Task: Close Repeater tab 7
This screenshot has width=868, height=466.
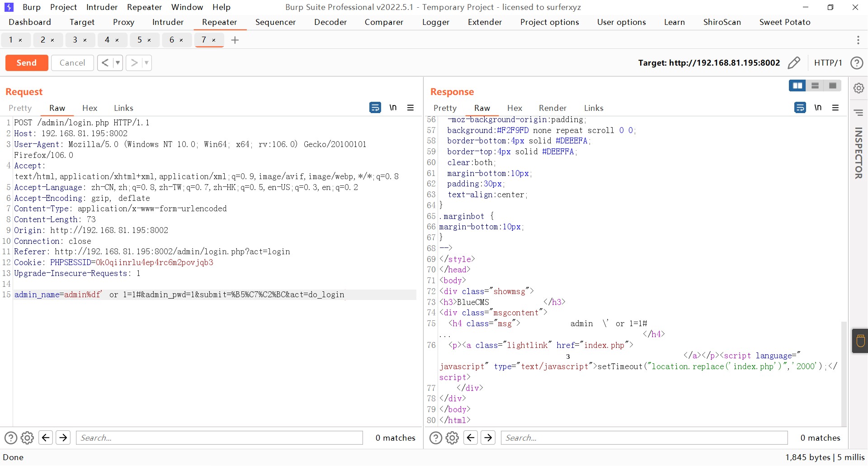Action: [x=214, y=40]
